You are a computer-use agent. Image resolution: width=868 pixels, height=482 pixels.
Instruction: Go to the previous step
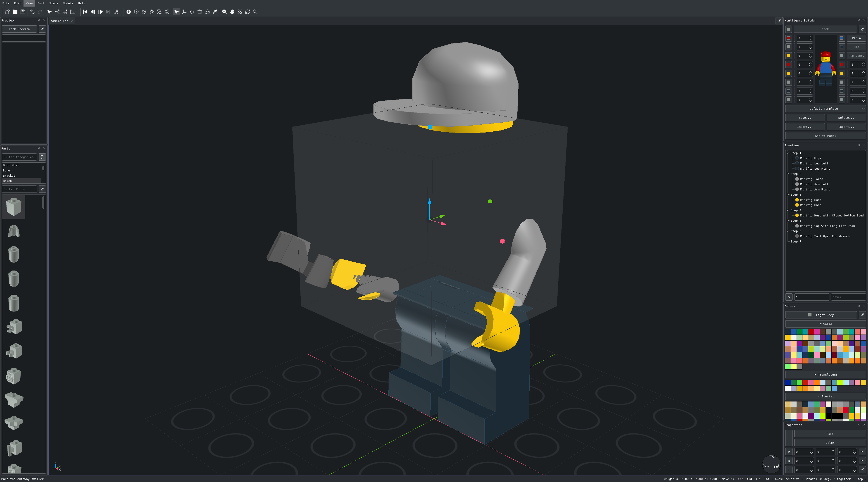[x=93, y=12]
